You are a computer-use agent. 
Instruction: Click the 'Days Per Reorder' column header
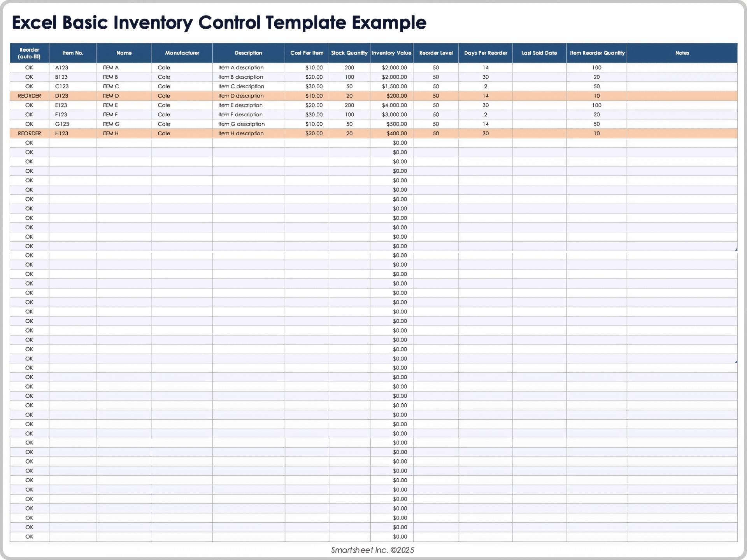click(x=485, y=52)
